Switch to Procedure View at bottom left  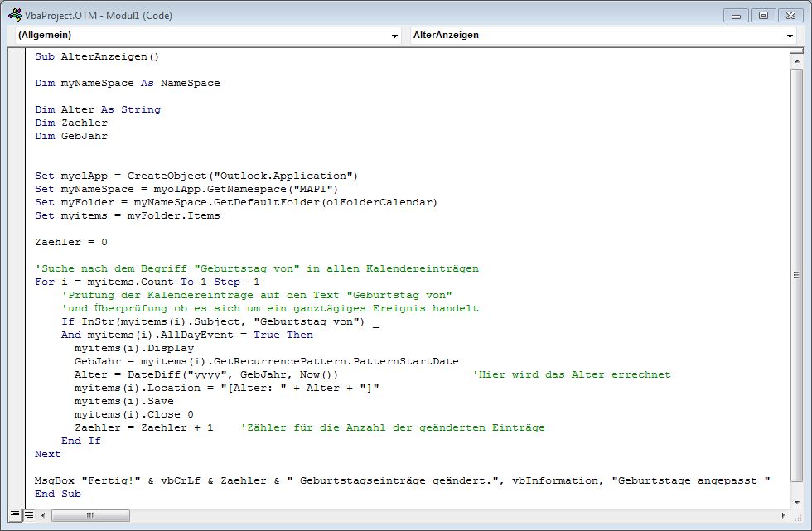[15, 515]
